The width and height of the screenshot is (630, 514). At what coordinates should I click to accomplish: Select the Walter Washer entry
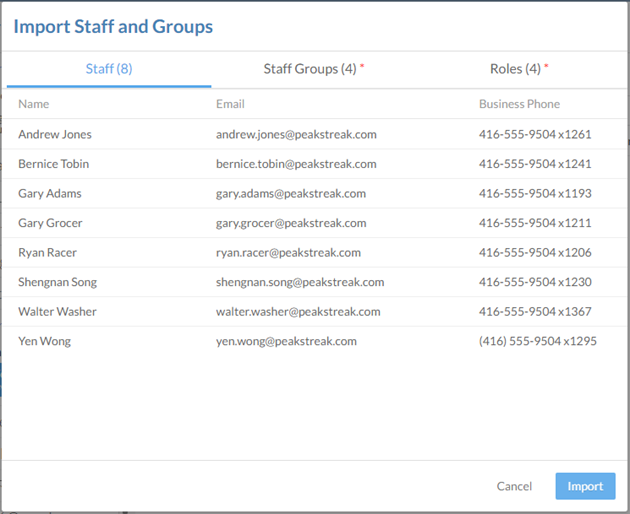coord(57,312)
